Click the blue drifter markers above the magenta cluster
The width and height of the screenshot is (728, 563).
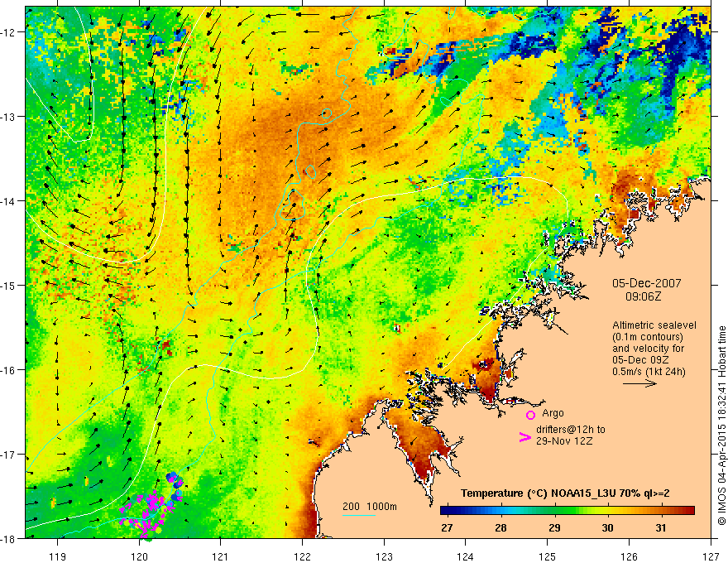[175, 480]
